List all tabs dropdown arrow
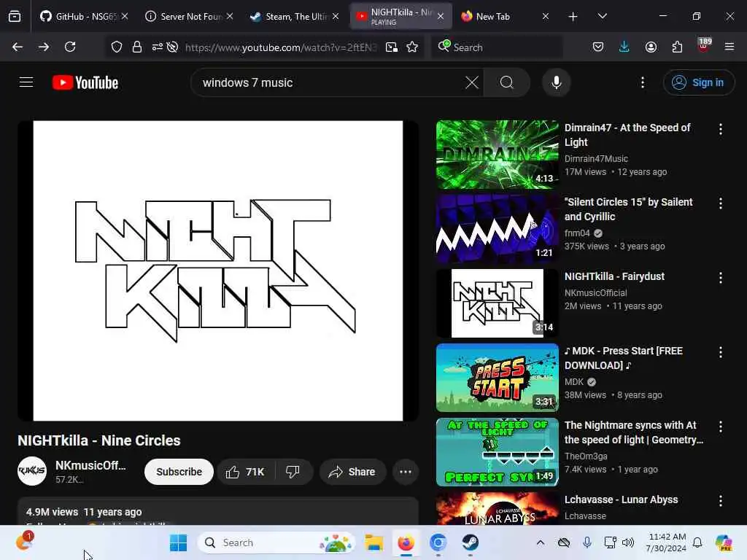 (x=602, y=16)
